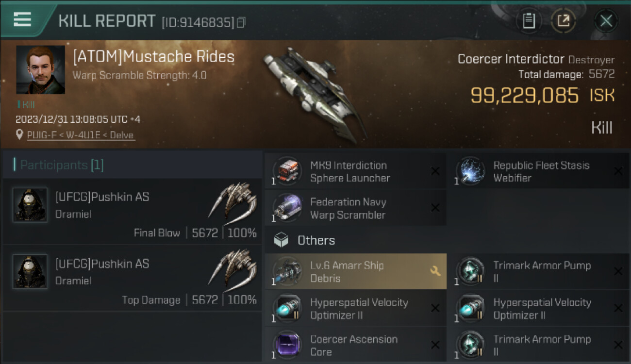Open the PUIG-F location link

(x=81, y=135)
